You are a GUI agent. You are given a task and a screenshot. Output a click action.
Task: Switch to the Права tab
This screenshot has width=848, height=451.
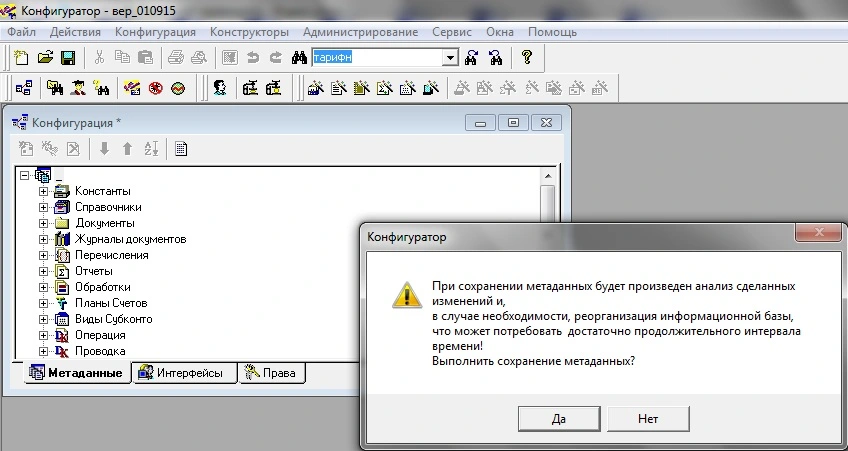(x=272, y=373)
